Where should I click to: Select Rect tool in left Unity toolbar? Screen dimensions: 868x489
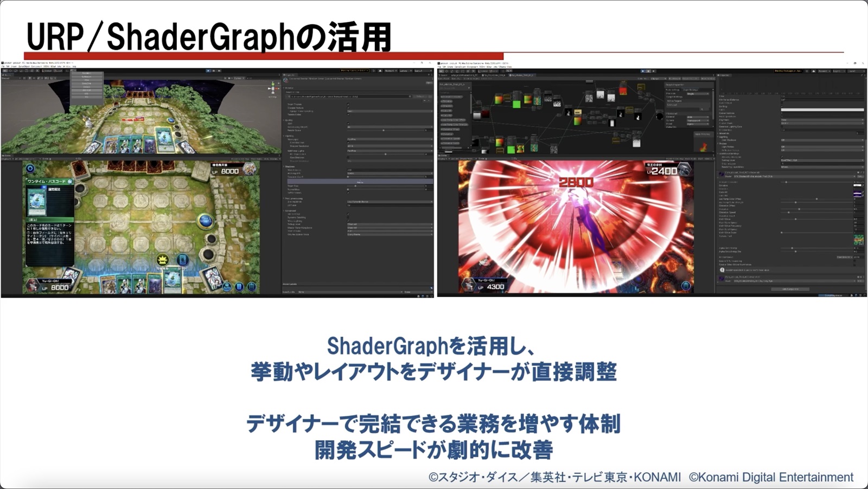(x=27, y=70)
